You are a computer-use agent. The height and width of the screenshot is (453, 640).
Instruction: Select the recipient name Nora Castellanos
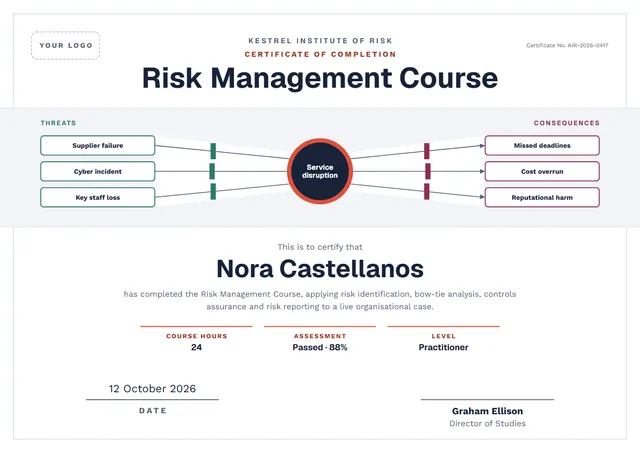point(320,269)
